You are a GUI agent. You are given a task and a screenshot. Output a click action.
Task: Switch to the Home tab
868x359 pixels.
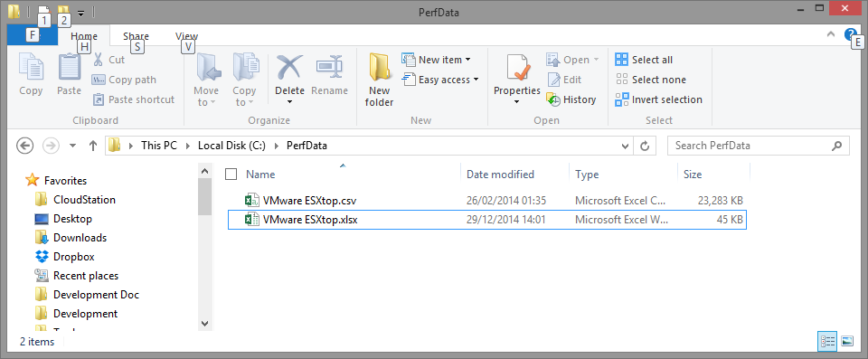coord(84,36)
